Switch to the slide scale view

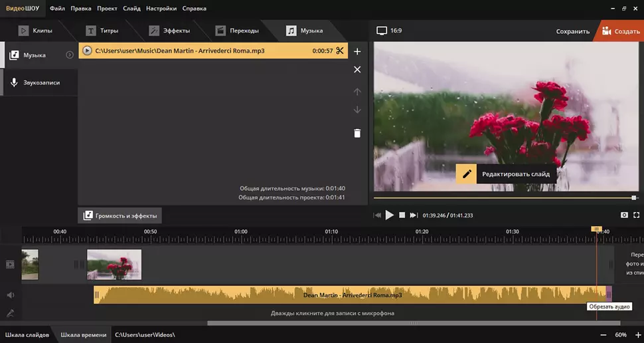click(27, 335)
